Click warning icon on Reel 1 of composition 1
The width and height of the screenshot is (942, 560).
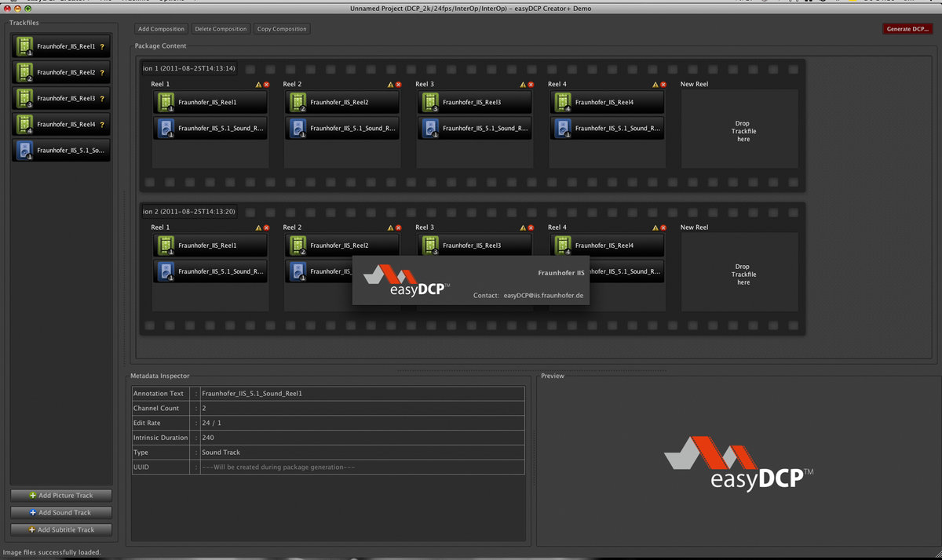(x=258, y=84)
